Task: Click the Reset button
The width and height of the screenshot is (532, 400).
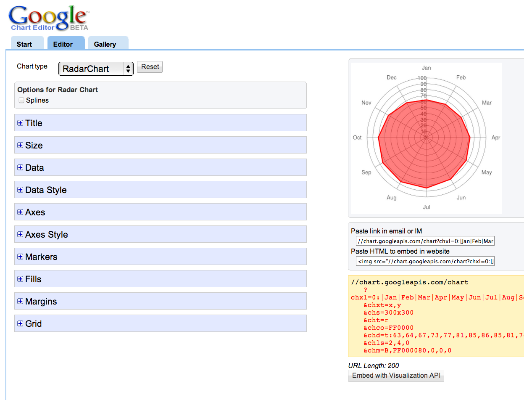Action: tap(150, 67)
